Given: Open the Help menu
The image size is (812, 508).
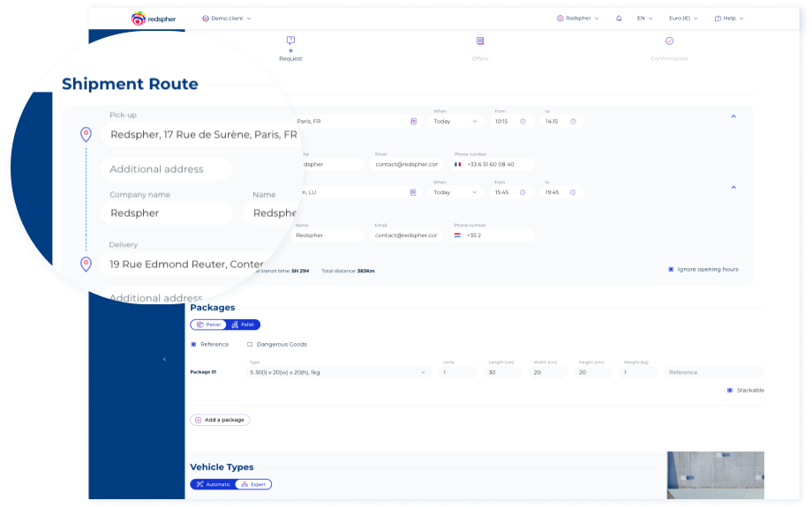Looking at the screenshot, I should pyautogui.click(x=729, y=19).
